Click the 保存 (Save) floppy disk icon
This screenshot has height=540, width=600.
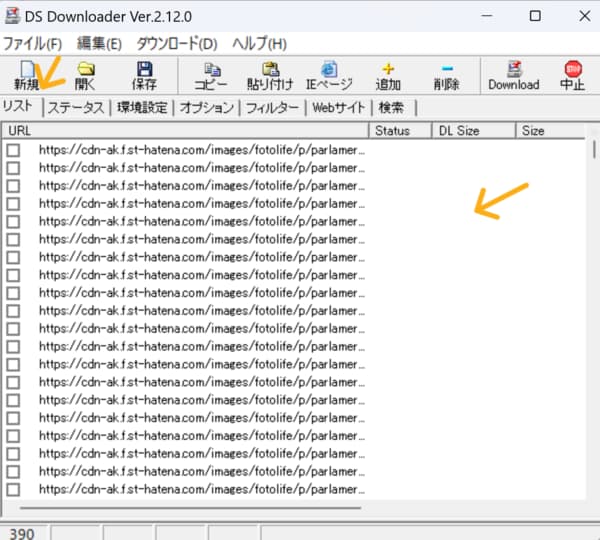(x=144, y=74)
